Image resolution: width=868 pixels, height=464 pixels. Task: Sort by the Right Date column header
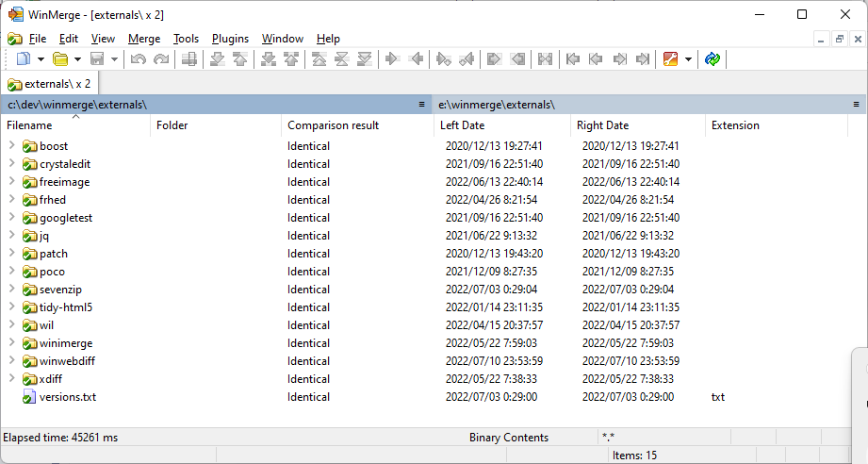tap(638, 125)
